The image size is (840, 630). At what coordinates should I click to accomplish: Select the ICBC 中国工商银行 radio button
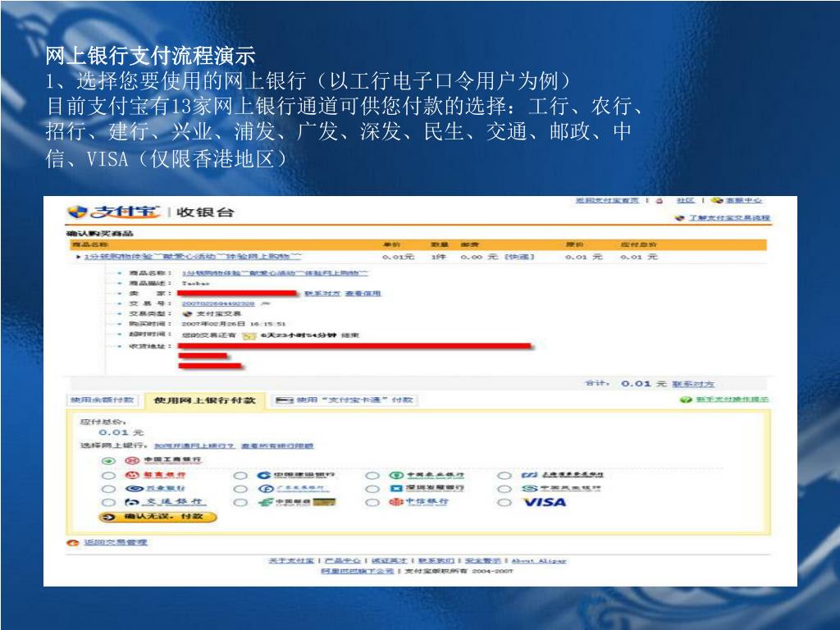(108, 461)
